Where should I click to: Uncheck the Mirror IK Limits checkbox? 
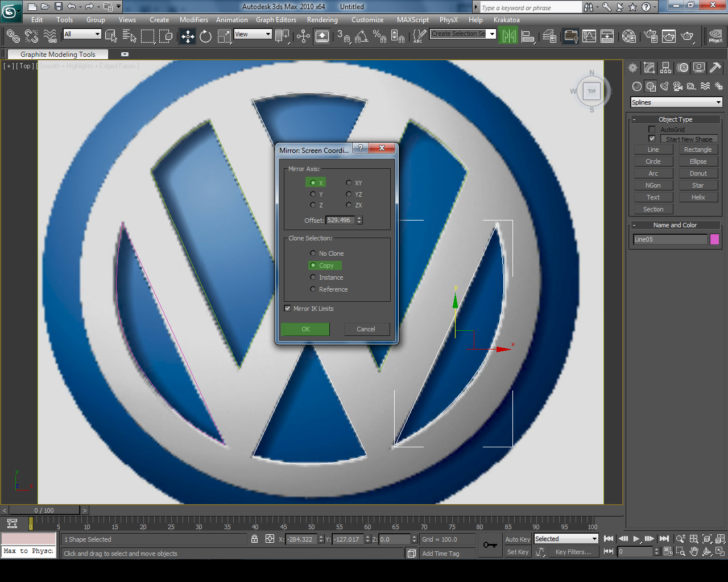pos(287,309)
